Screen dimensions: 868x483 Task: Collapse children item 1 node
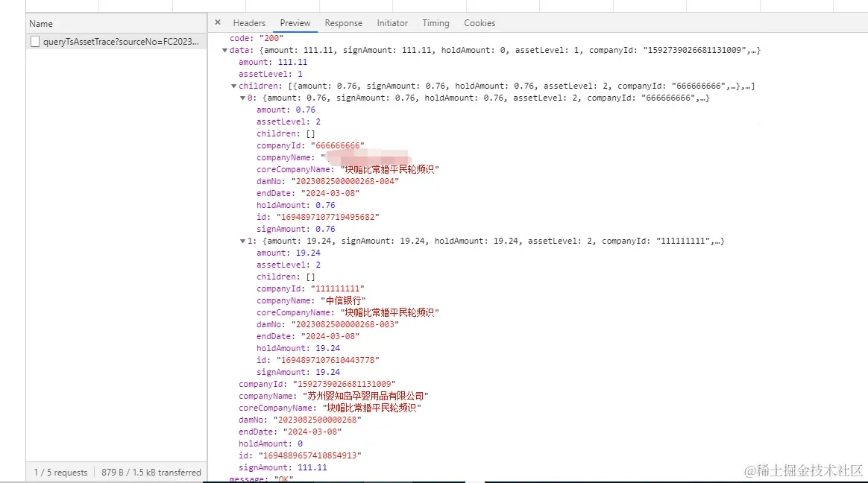(x=242, y=241)
